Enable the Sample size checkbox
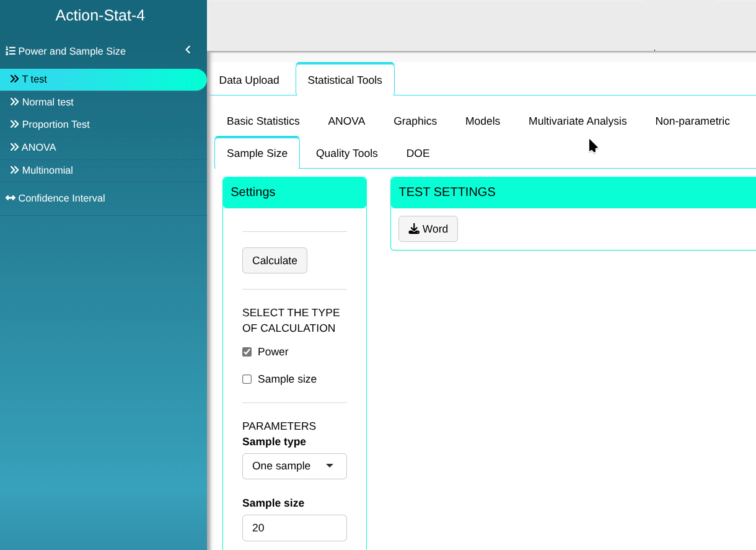This screenshot has width=756, height=550. [x=247, y=379]
